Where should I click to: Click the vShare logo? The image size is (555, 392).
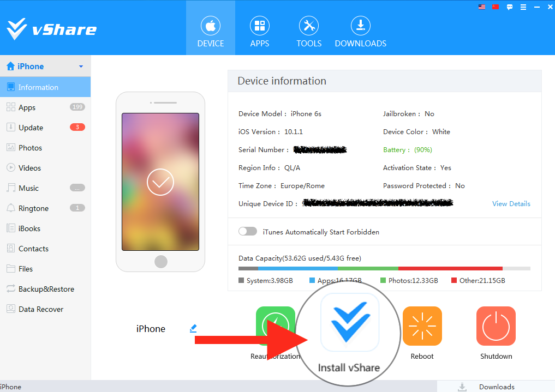pyautogui.click(x=51, y=29)
